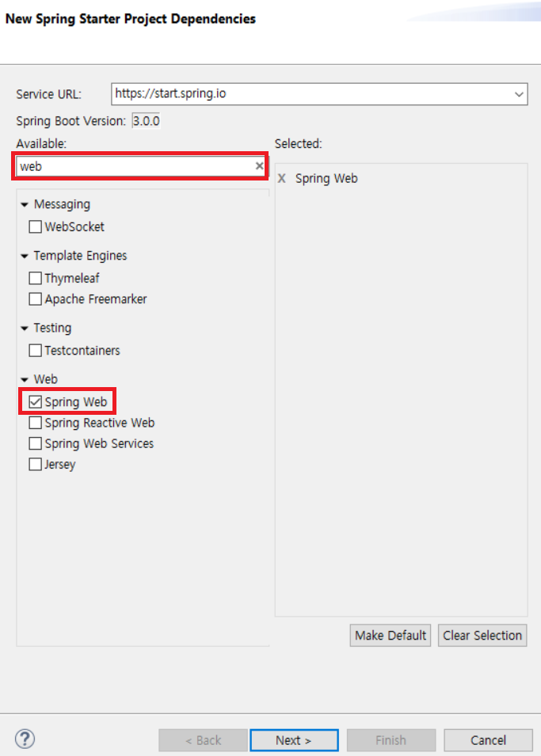Check Spring Web Services
This screenshot has width=541, height=756.
pos(35,443)
